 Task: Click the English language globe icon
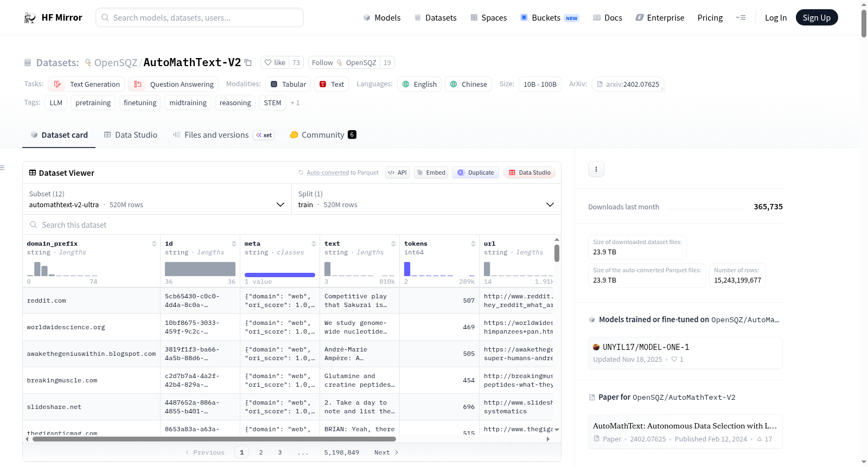coord(406,84)
